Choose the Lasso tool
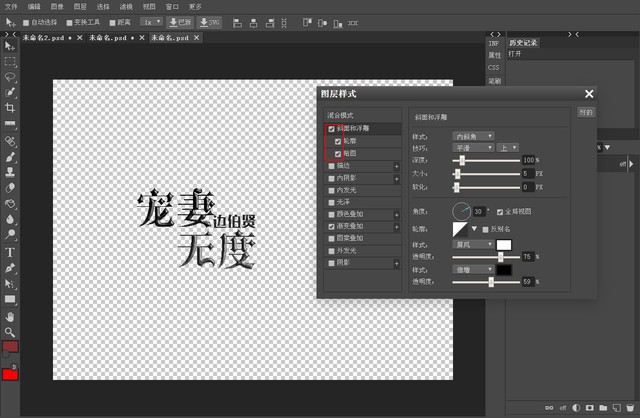This screenshot has width=640, height=418. pyautogui.click(x=10, y=76)
